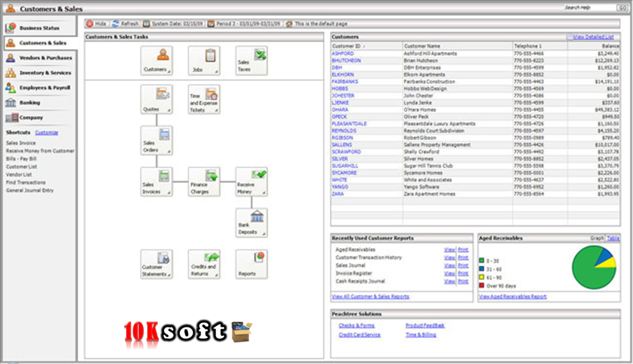Viewport: 633px width, 364px height.
Task: Sort by Balance column header
Action: [594, 46]
